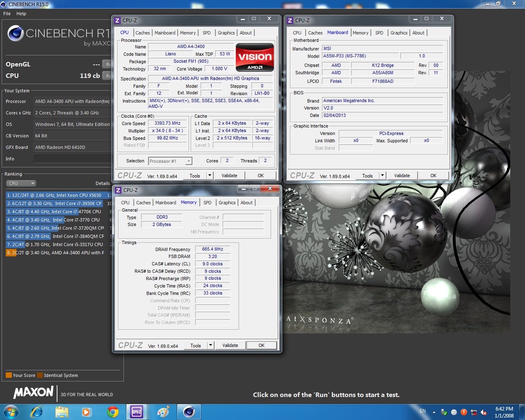
Task: Select ranking row Intel Core i7-3930K
Action: [x=59, y=203]
